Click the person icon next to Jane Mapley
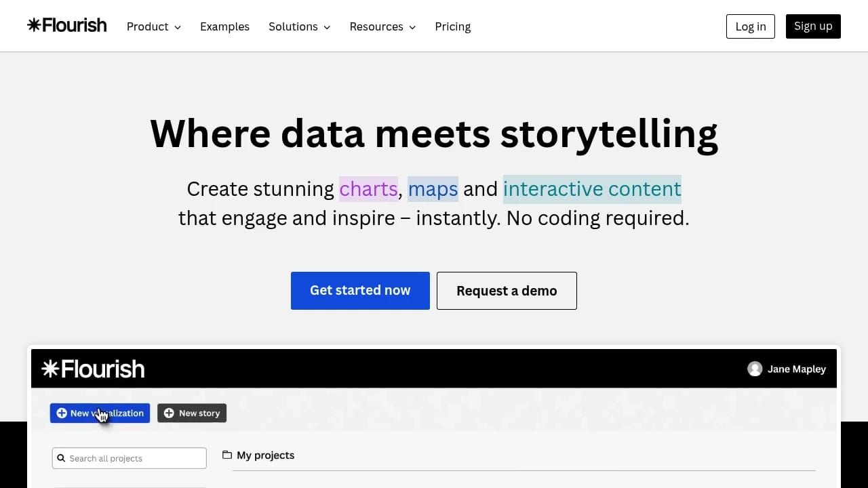 tap(755, 369)
